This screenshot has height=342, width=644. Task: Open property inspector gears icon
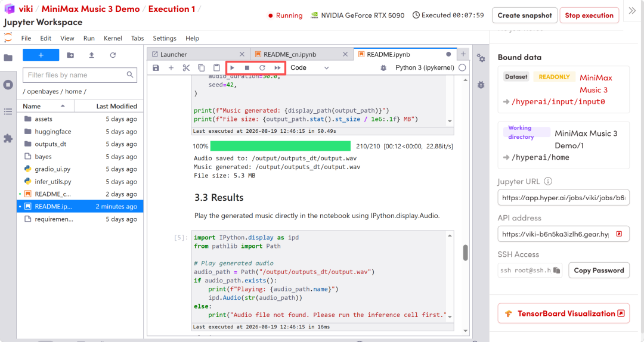point(481,58)
